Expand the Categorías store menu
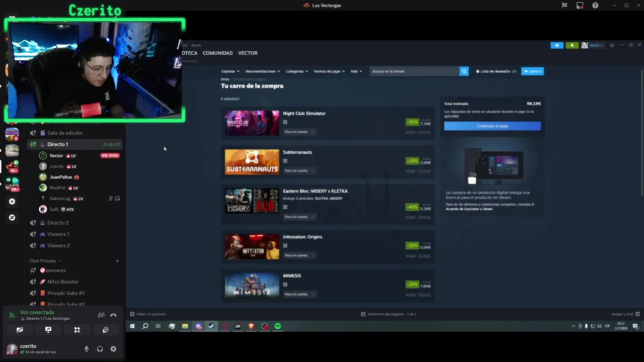Image resolution: width=644 pixels, height=362 pixels. coord(297,71)
